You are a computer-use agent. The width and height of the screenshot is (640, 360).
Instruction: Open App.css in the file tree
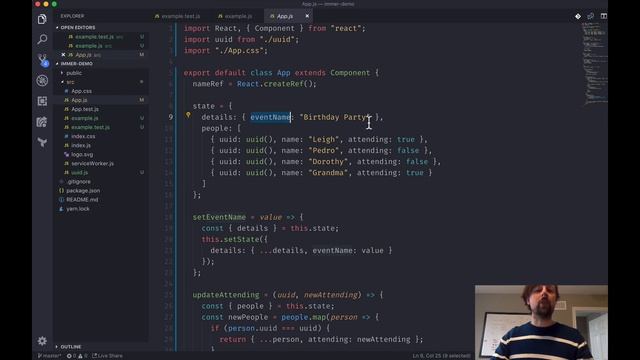(x=81, y=91)
